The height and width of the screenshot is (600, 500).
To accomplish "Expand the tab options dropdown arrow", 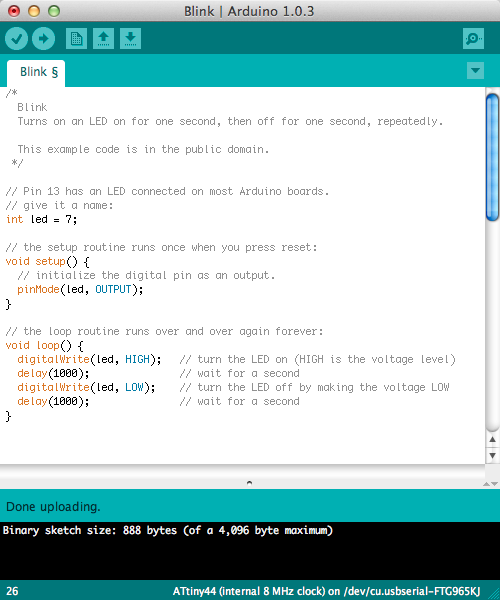I will (475, 70).
